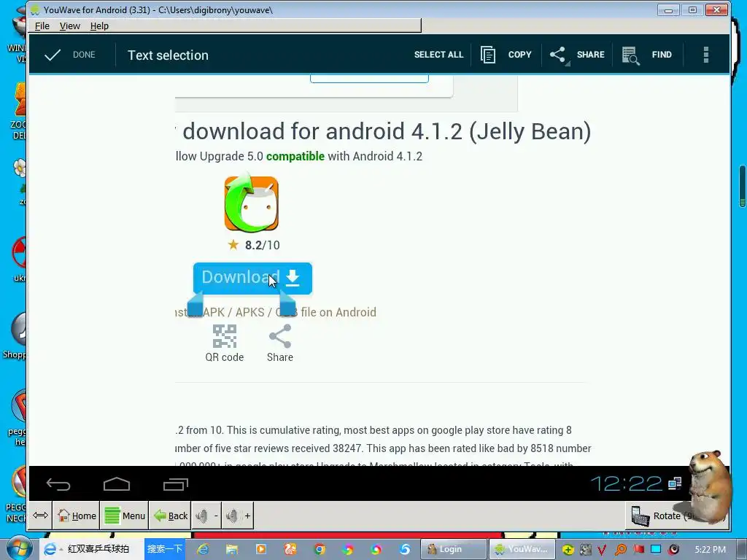Open the Windows Start button
The width and height of the screenshot is (747, 560).
[18, 548]
